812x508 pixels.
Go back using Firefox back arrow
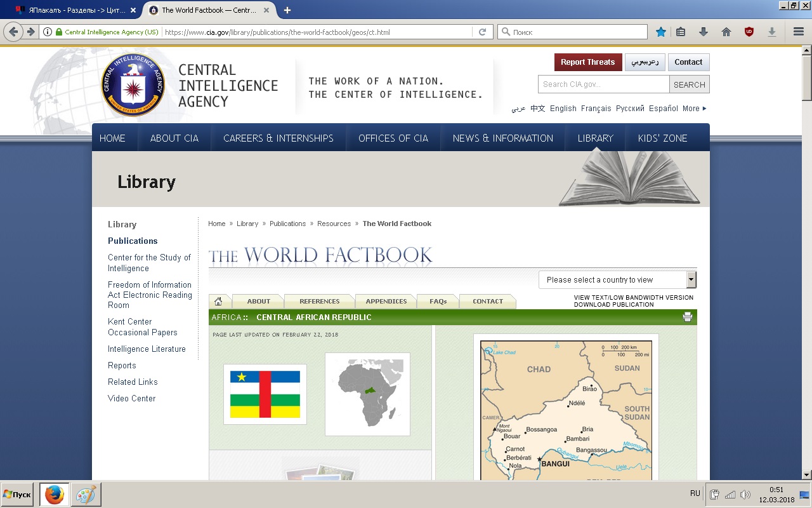pos(13,32)
